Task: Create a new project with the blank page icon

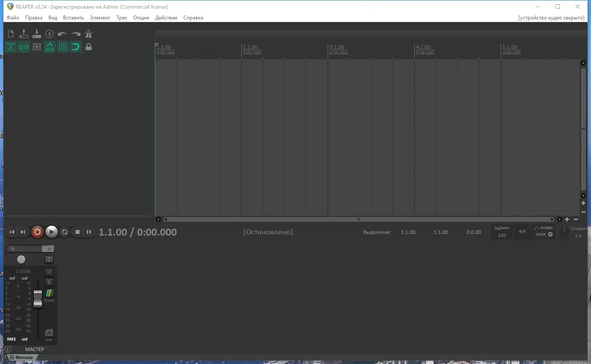Action: 11,34
